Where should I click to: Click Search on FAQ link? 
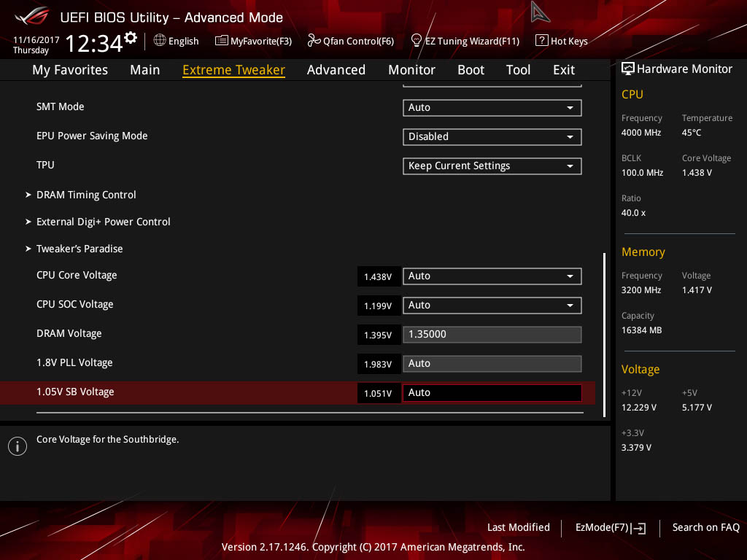click(705, 528)
